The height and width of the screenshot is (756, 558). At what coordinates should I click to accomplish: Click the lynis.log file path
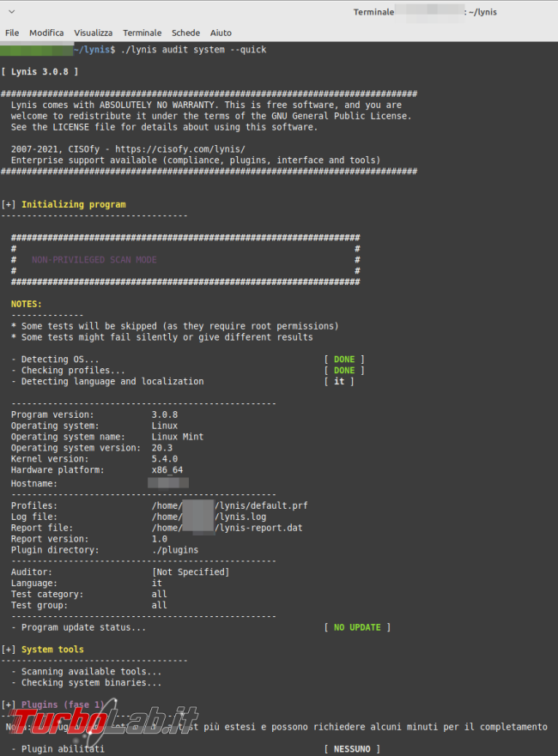coord(209,517)
